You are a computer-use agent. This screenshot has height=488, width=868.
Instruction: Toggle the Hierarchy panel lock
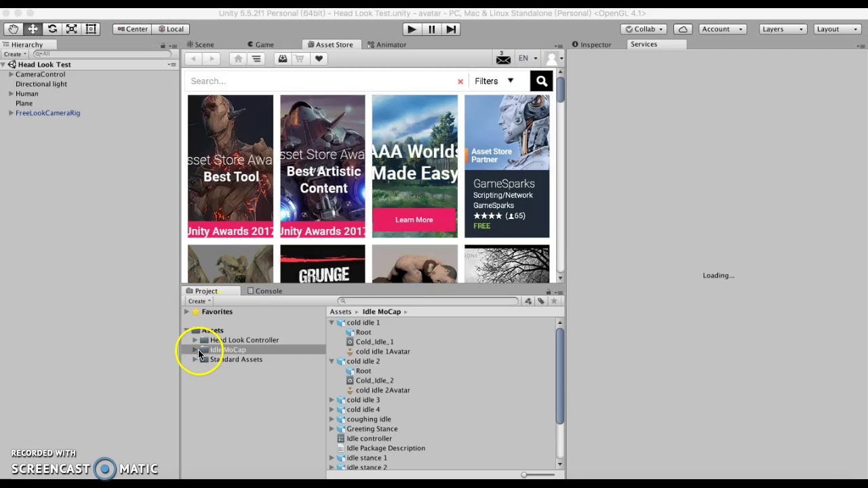pos(163,45)
